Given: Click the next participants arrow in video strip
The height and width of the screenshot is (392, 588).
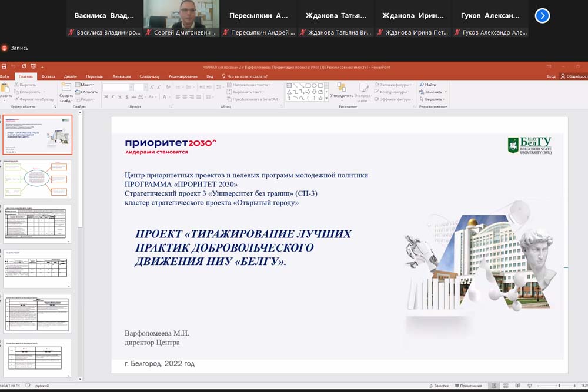Looking at the screenshot, I should [542, 16].
